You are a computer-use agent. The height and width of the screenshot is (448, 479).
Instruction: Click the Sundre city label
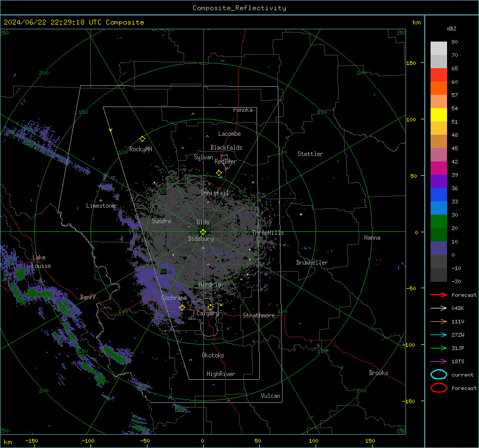click(x=161, y=221)
